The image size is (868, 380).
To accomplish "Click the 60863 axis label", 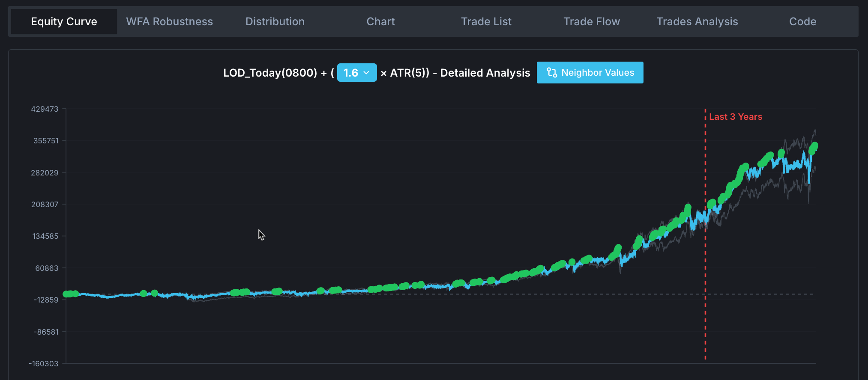I will (47, 268).
